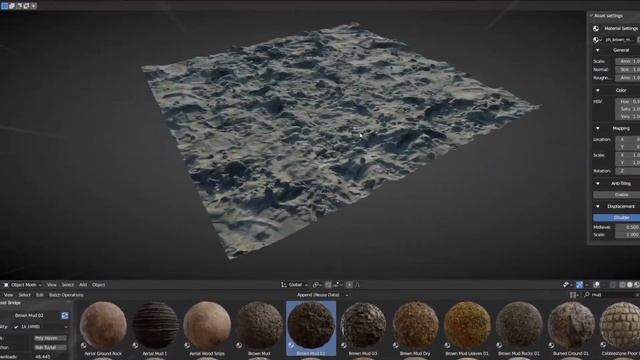The width and height of the screenshot is (640, 360).
Task: Select the first Brown Mud sphere
Action: tap(259, 325)
